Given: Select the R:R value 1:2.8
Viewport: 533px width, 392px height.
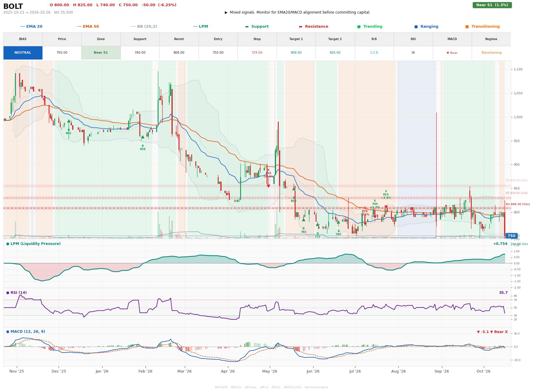Looking at the screenshot, I should [374, 53].
